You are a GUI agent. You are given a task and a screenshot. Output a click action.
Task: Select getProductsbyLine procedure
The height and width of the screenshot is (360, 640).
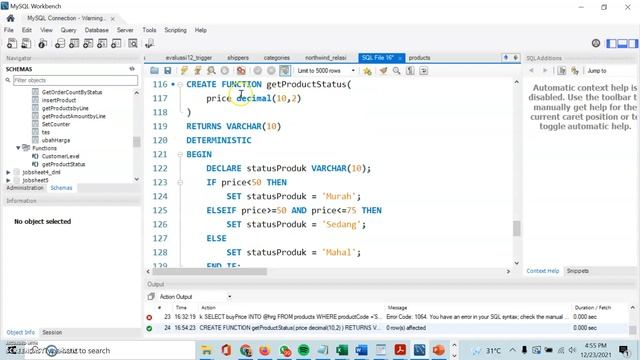pos(65,108)
